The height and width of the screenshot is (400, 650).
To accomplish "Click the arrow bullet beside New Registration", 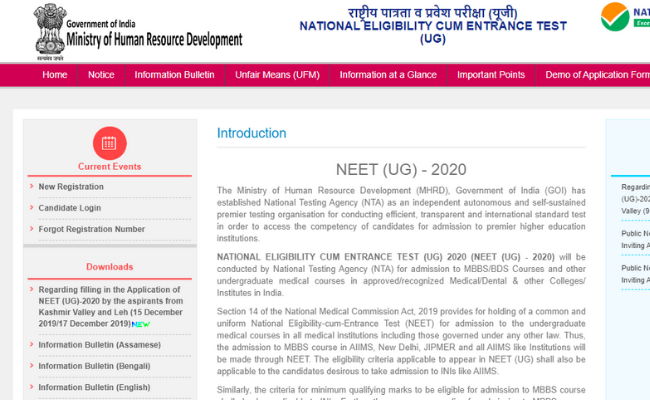I will [30, 187].
